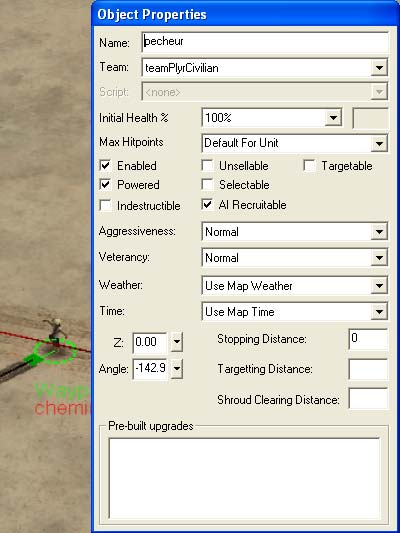The height and width of the screenshot is (533, 400).
Task: Uncheck the Enabled checkbox
Action: pyautogui.click(x=105, y=166)
